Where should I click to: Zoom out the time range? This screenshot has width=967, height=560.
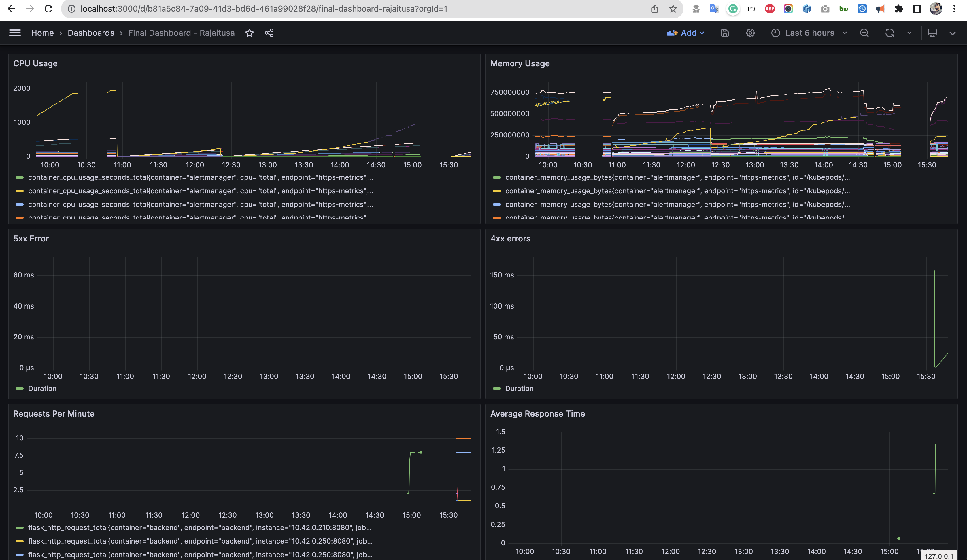coord(864,33)
